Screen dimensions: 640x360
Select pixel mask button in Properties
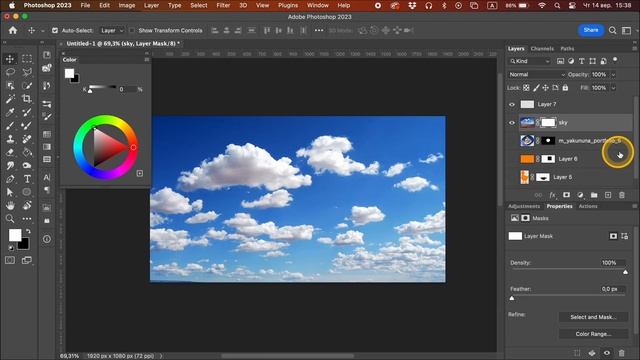coord(613,236)
